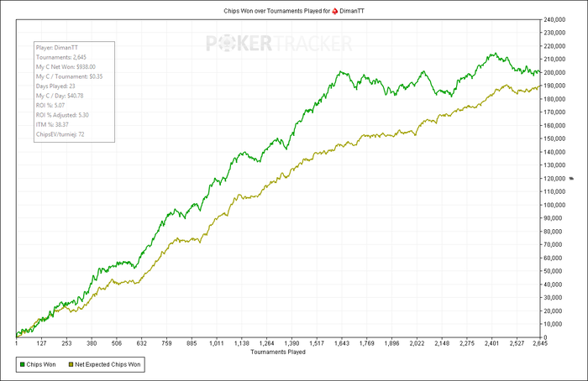
Task: Click the green Chips Won legend swatch
Action: (23, 364)
